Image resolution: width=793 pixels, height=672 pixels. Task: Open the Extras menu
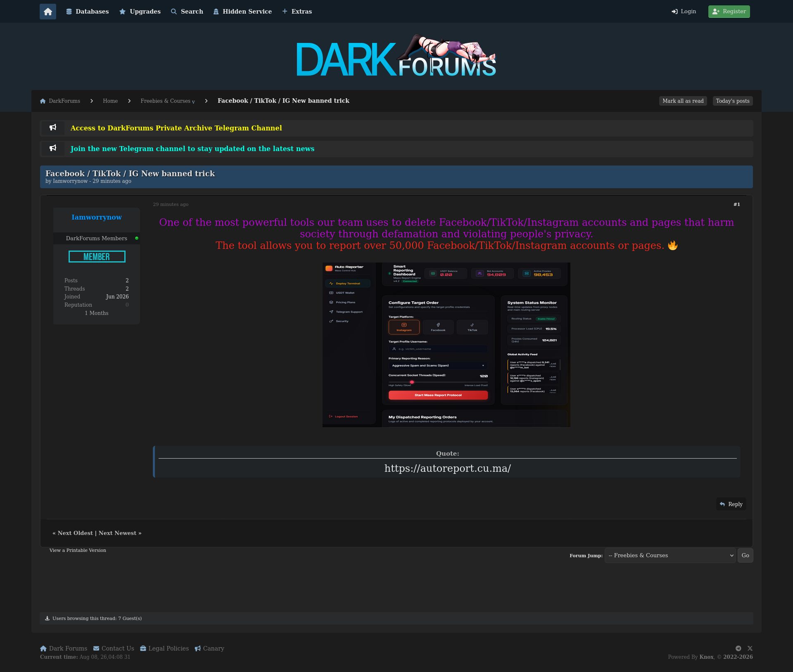pyautogui.click(x=297, y=12)
